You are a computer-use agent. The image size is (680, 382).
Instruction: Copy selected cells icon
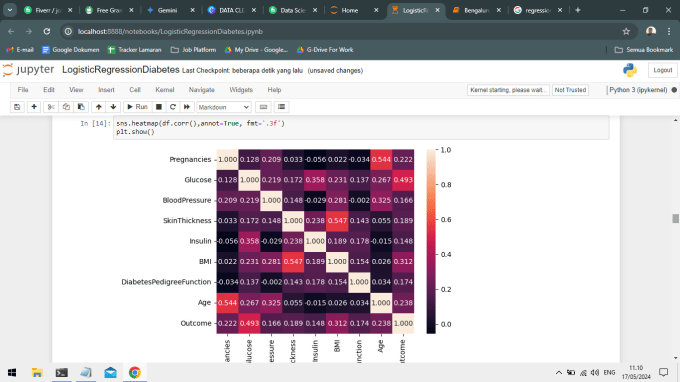click(x=66, y=107)
